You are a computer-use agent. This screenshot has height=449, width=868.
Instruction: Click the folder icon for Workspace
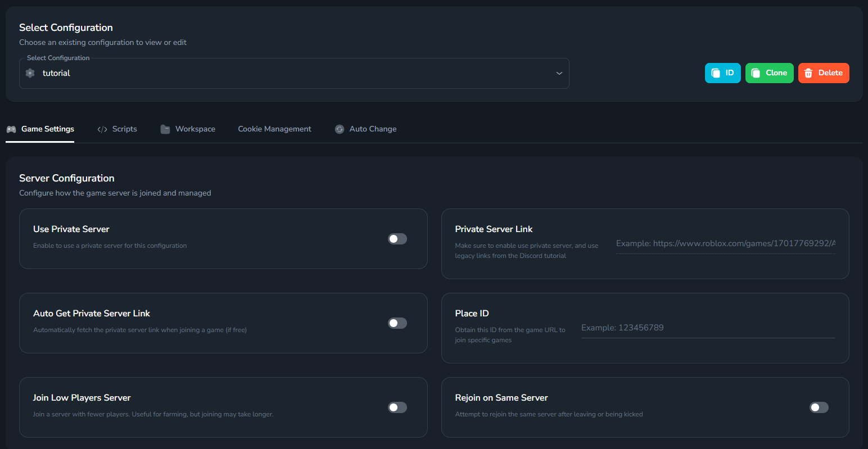(165, 129)
